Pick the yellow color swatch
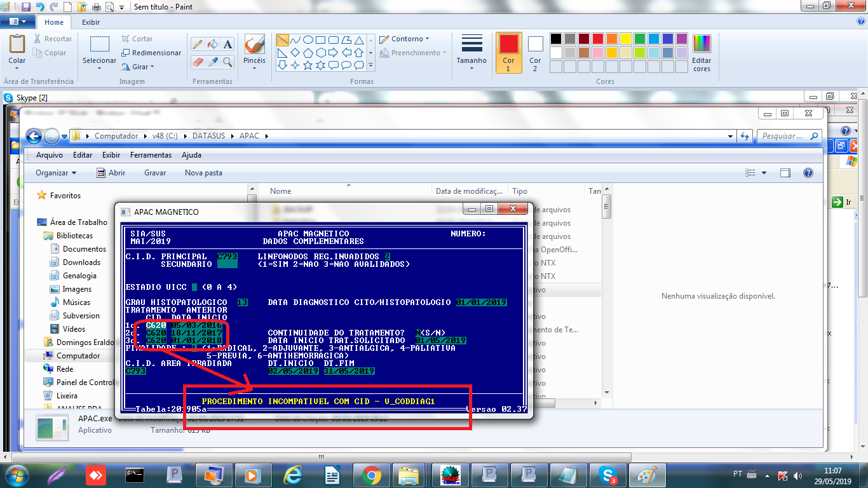The height and width of the screenshot is (488, 868). [625, 39]
